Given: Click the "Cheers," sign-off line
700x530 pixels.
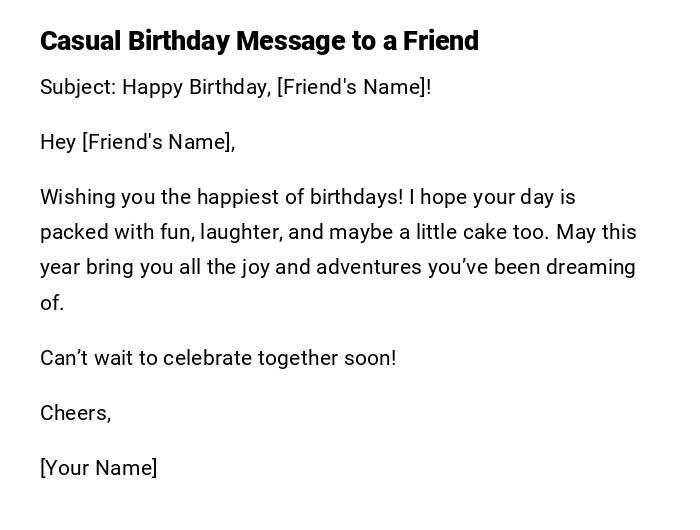Looking at the screenshot, I should 75,413.
